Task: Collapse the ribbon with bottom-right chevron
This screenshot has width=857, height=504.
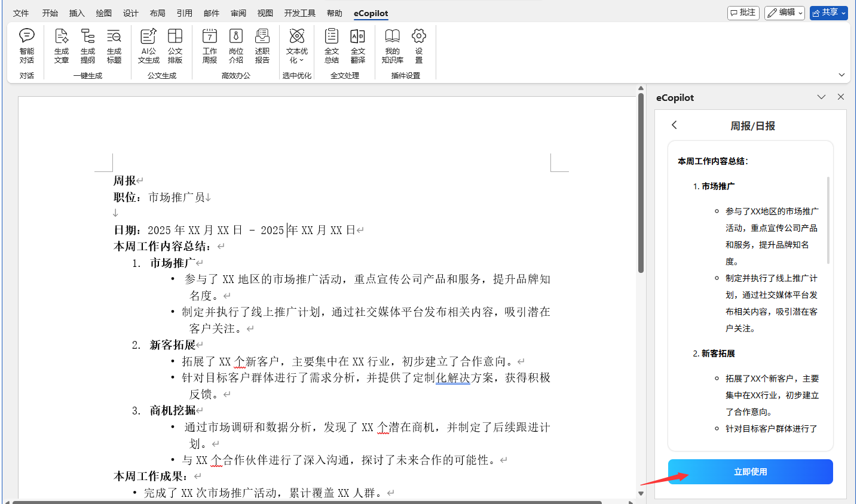Action: (x=841, y=75)
